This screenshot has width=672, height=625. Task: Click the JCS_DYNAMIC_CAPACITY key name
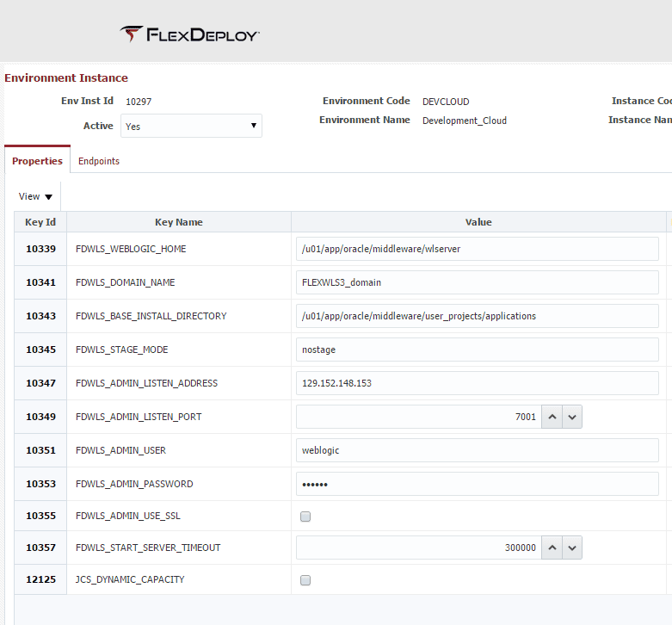(130, 579)
